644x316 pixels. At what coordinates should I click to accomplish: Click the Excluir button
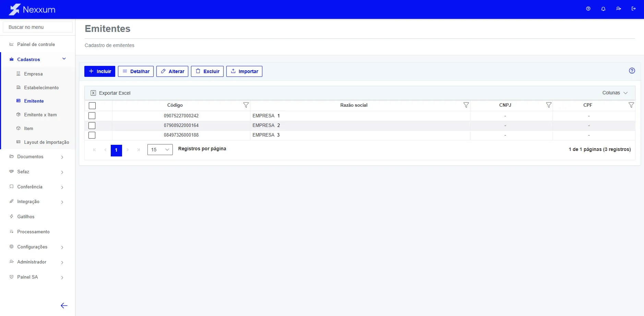[207, 71]
